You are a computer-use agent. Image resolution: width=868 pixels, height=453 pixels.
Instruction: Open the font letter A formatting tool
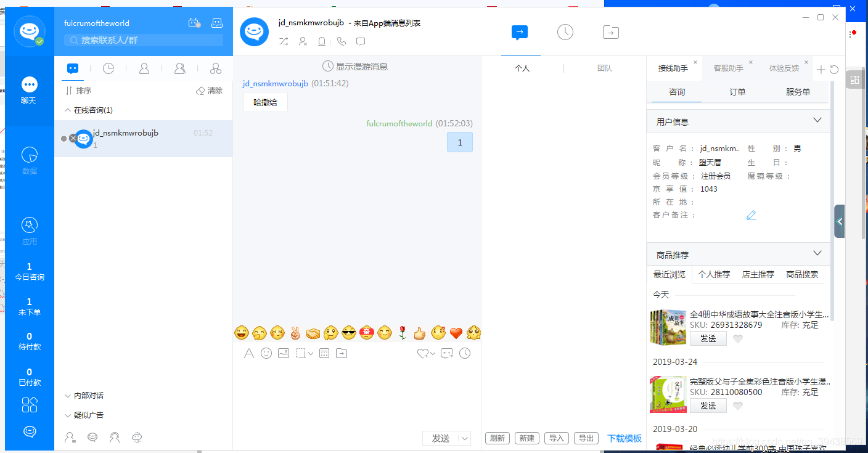coord(249,353)
